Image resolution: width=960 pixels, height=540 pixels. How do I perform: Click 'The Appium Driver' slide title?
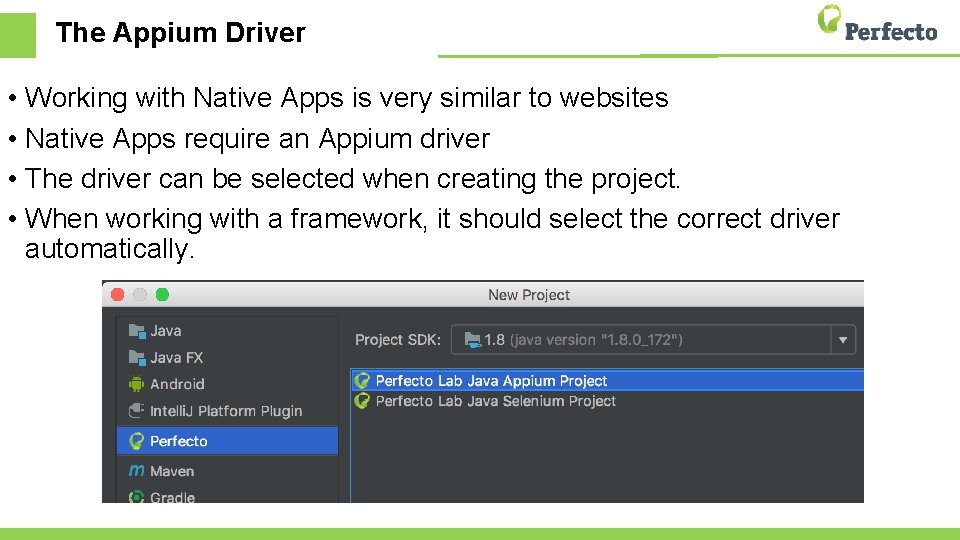(181, 32)
